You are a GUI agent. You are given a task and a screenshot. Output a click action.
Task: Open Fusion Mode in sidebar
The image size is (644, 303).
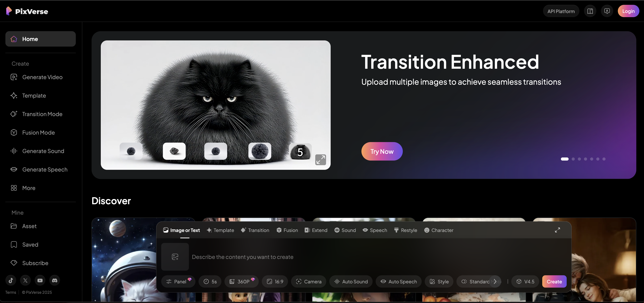pos(41,133)
